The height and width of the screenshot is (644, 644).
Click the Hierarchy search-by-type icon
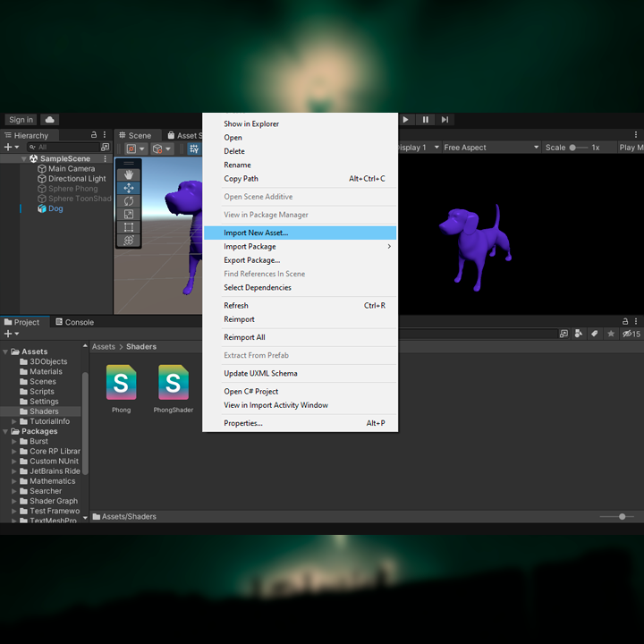tap(106, 147)
